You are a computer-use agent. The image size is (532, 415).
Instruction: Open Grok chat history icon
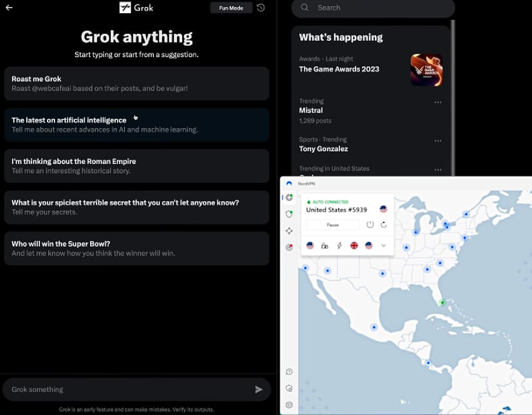point(260,8)
